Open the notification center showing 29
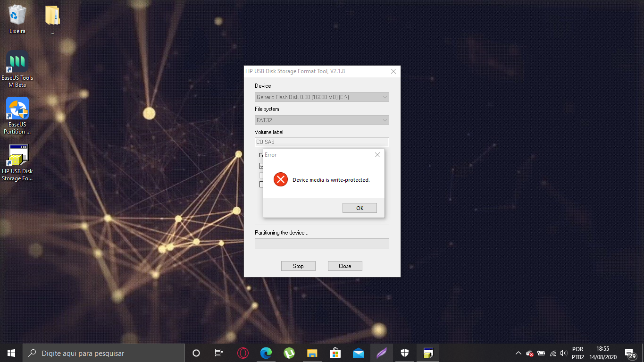 630,354
